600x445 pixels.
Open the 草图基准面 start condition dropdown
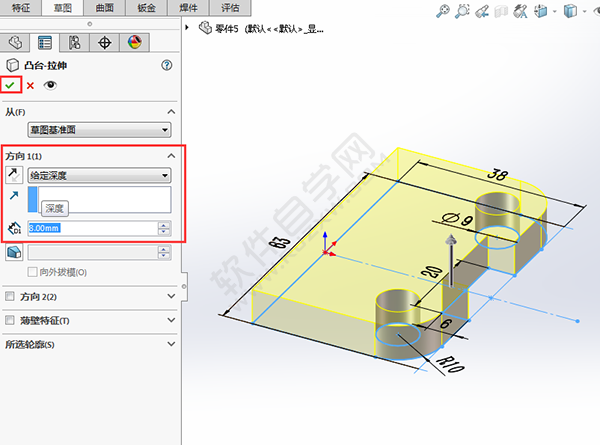tap(99, 130)
